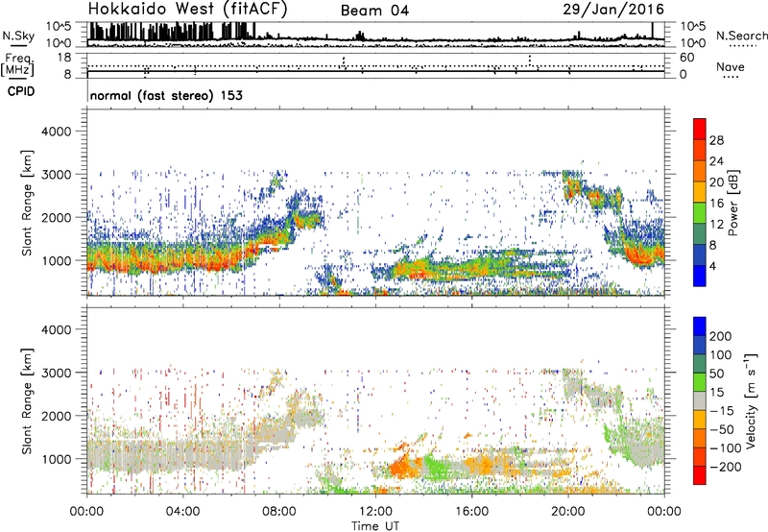Click the 'Freq. [MHz]' label
The height and width of the screenshot is (532, 768).
[x=17, y=65]
